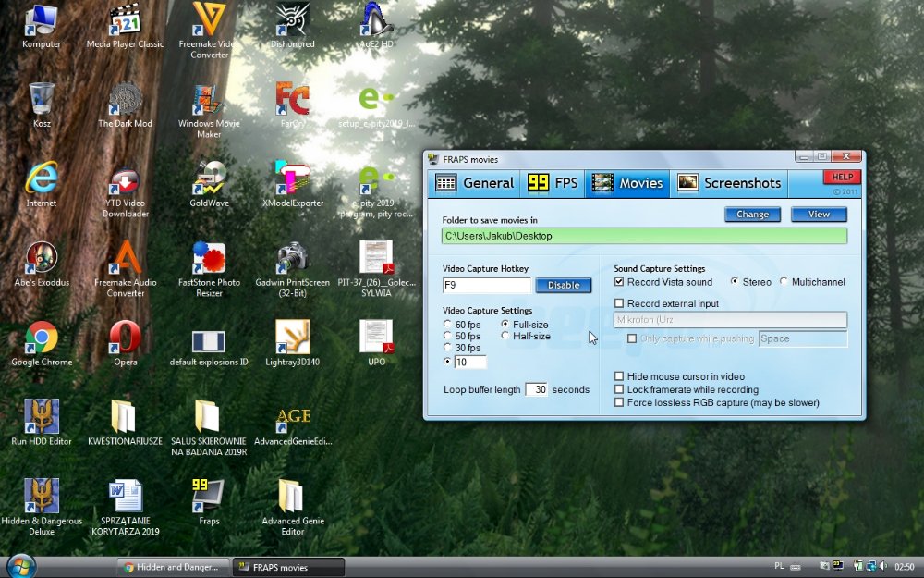The height and width of the screenshot is (578, 924).
Task: Launch Opera browser from the desktop
Action: [125, 338]
